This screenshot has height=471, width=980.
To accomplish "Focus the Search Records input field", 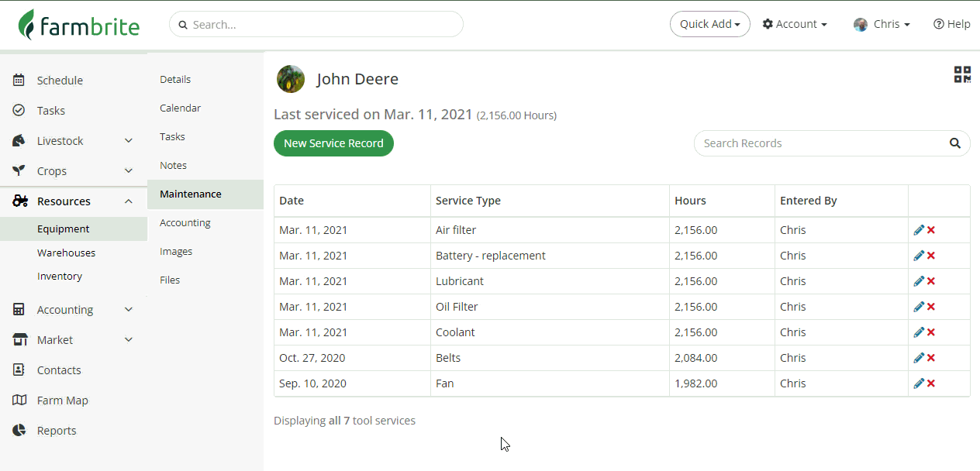I will [820, 143].
